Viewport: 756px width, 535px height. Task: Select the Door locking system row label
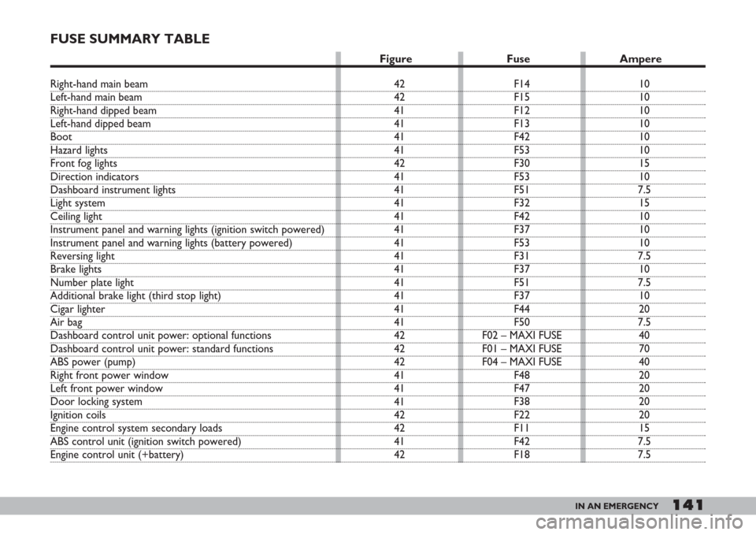(x=96, y=402)
